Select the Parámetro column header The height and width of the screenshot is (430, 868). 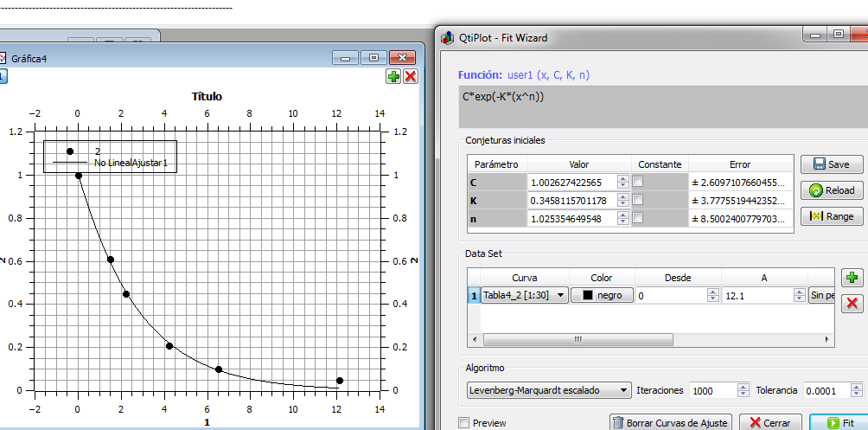(496, 164)
